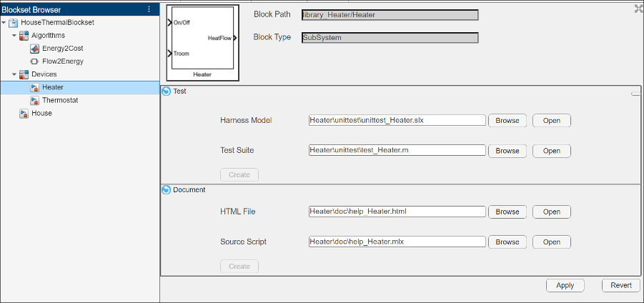Image resolution: width=644 pixels, height=303 pixels.
Task: Click the Algorithms library icon
Action: [x=24, y=36]
